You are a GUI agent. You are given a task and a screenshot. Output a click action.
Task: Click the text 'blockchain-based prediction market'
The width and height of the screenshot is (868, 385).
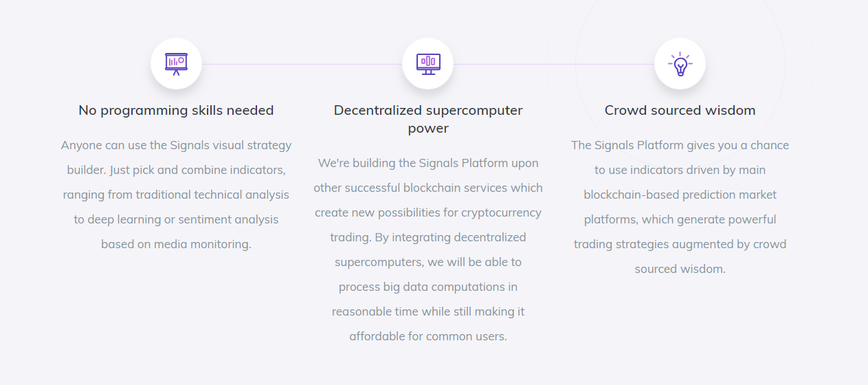pos(680,195)
